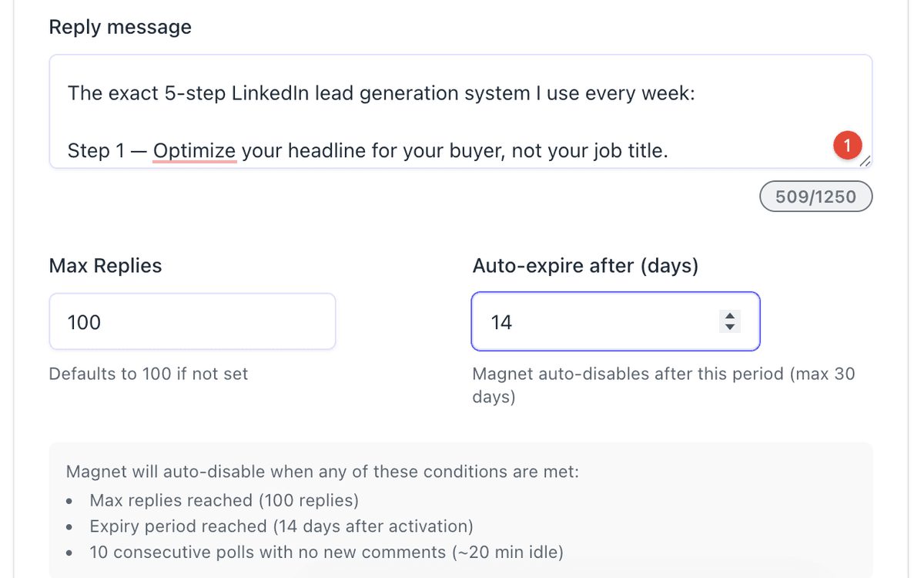
Task: Click the textarea resize handle
Action: pyautogui.click(x=865, y=160)
